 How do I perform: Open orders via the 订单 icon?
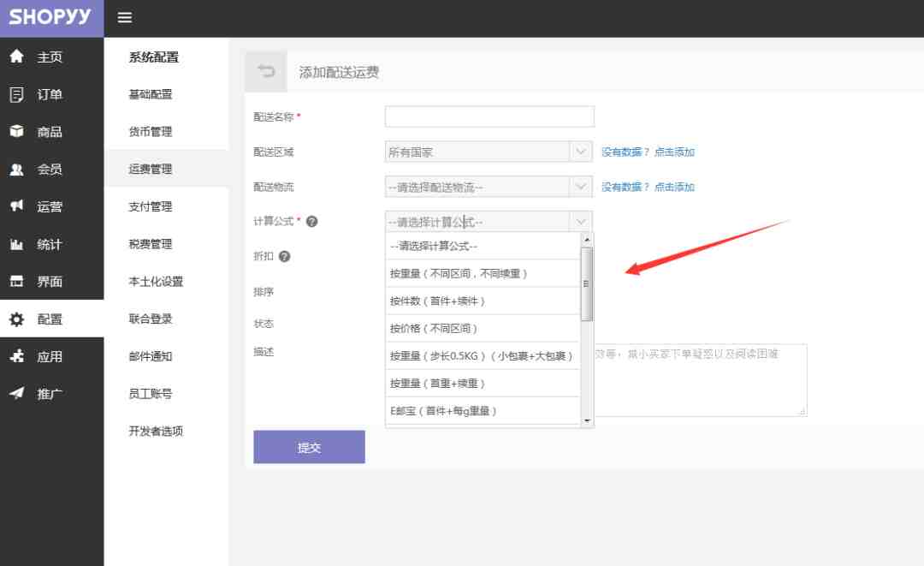(x=16, y=94)
